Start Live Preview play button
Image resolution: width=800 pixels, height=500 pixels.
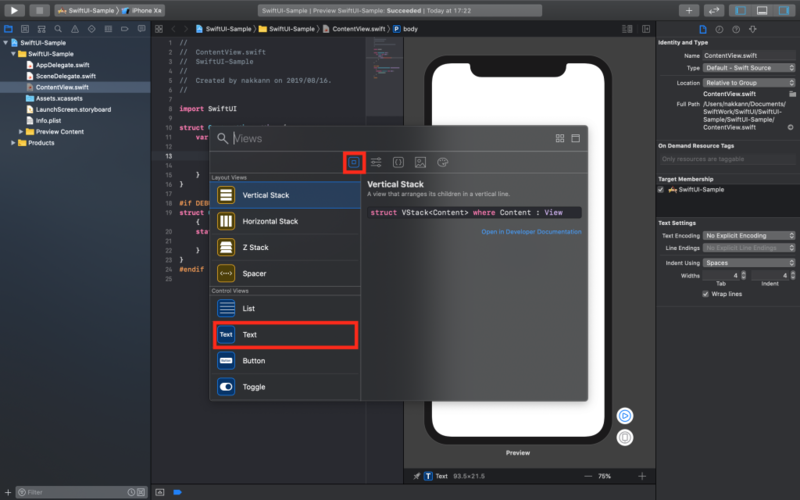[624, 416]
